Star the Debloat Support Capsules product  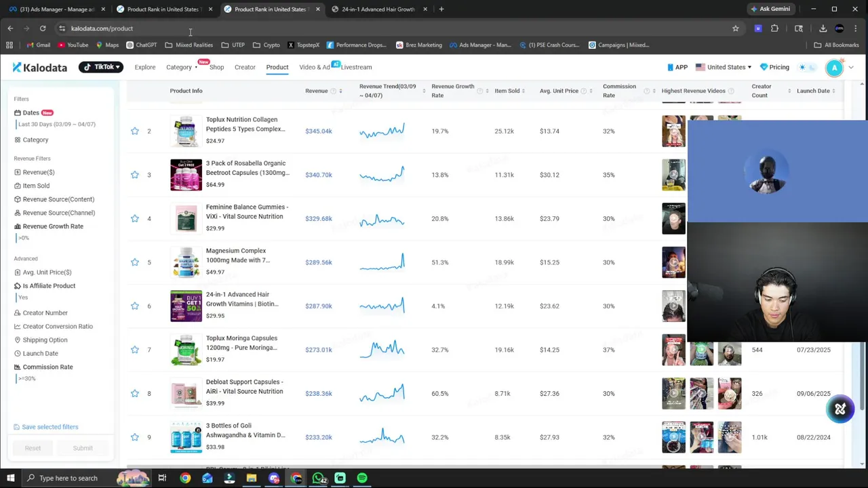[134, 393]
